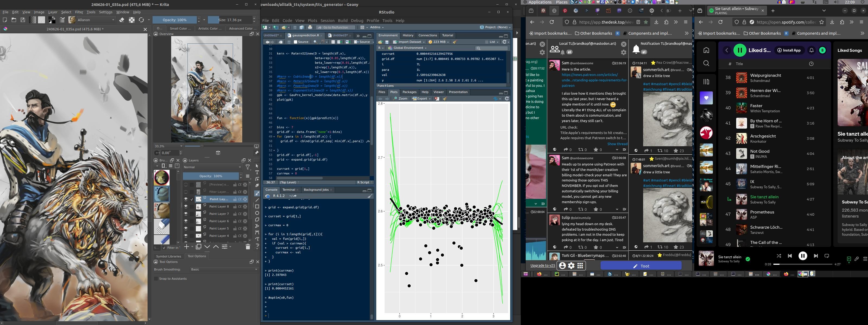This screenshot has width=868, height=325.
Task: Toggle Spotify repeat button
Action: point(826,256)
